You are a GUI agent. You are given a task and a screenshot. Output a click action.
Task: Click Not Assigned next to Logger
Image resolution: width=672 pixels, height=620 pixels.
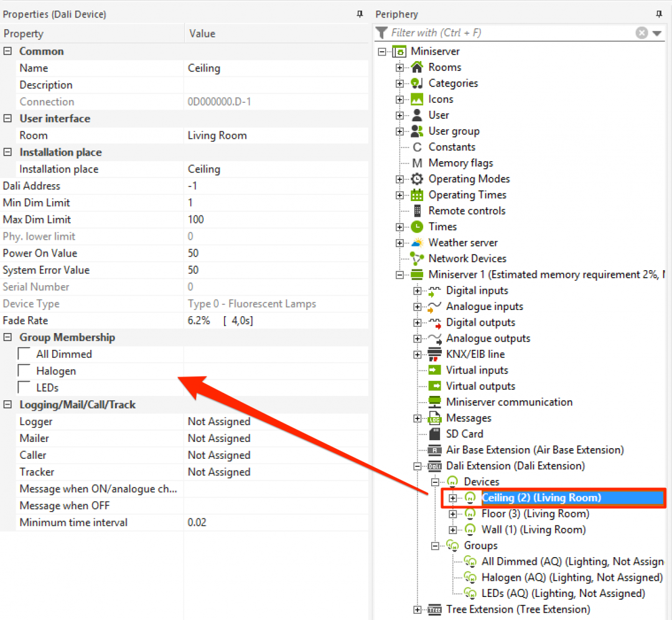[219, 421]
